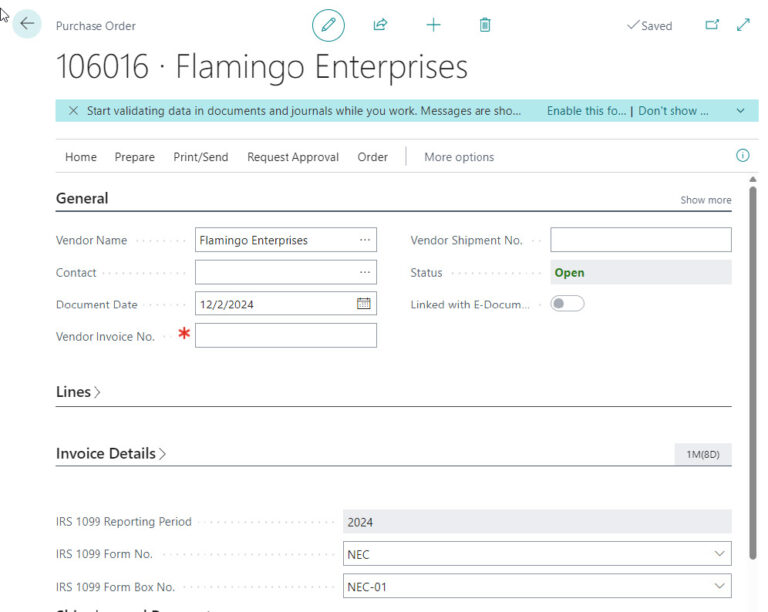Create new document with plus icon
Image resolution: width=768 pixels, height=612 pixels.
pos(433,24)
